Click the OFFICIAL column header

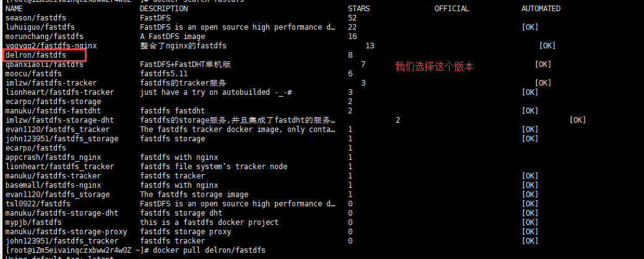click(451, 9)
